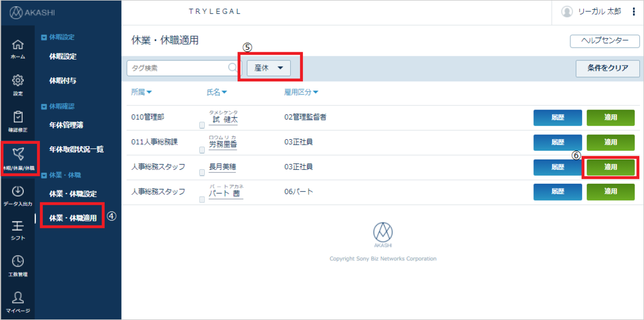This screenshot has height=320, width=644.
Task: Sort by the 氏名 column header
Action: [x=217, y=92]
